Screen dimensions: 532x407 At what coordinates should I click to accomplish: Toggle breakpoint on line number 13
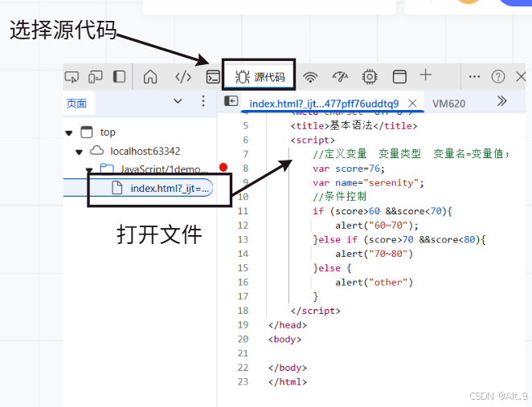point(243,239)
